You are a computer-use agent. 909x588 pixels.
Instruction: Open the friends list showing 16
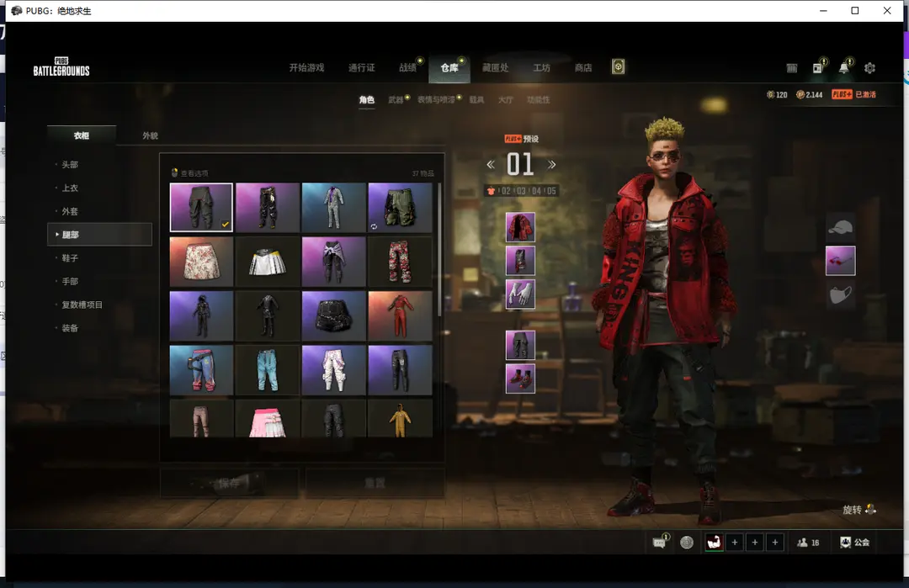point(808,543)
